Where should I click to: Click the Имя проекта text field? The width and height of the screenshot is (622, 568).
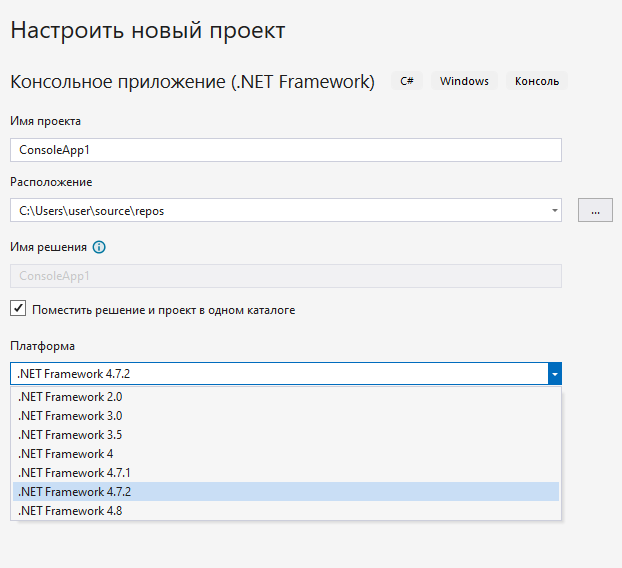pyautogui.click(x=286, y=150)
